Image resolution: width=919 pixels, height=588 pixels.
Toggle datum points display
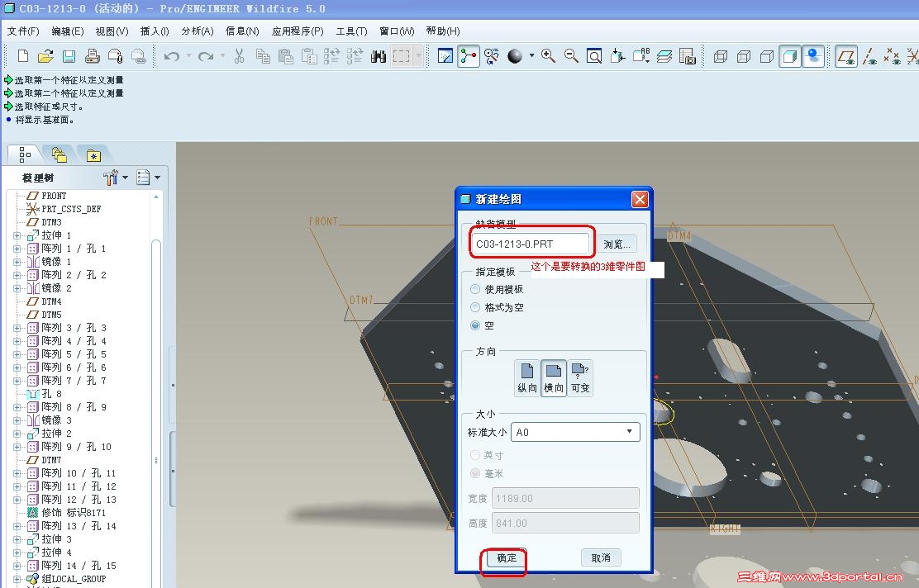(x=892, y=56)
